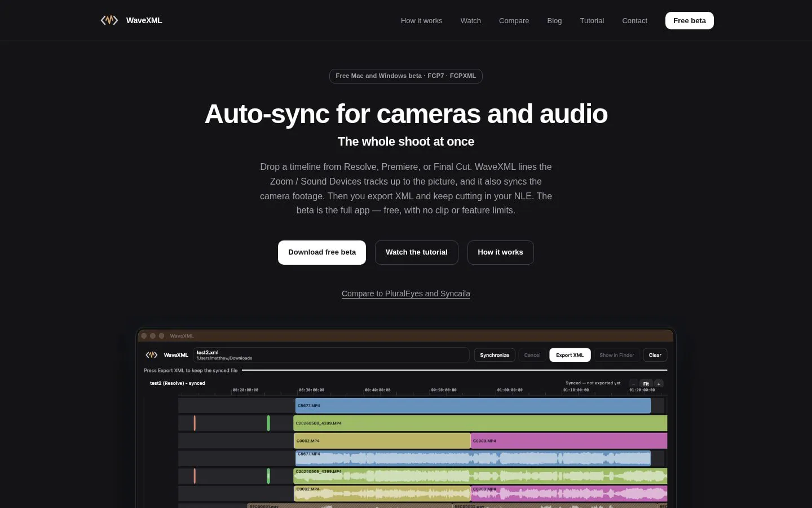Click the 01:00:00:00 timecode on ruler
Screen dimensions: 812x508
(x=510, y=390)
